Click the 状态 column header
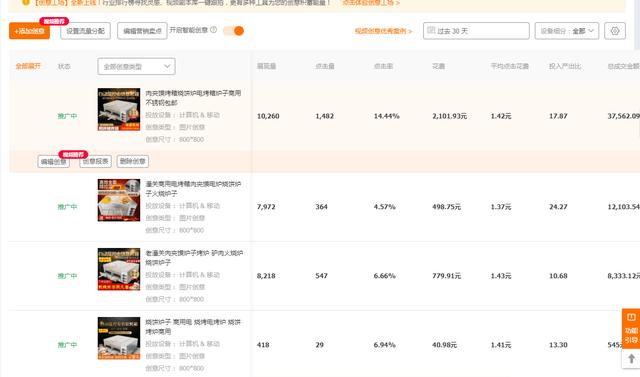The height and width of the screenshot is (377, 640). [x=64, y=66]
